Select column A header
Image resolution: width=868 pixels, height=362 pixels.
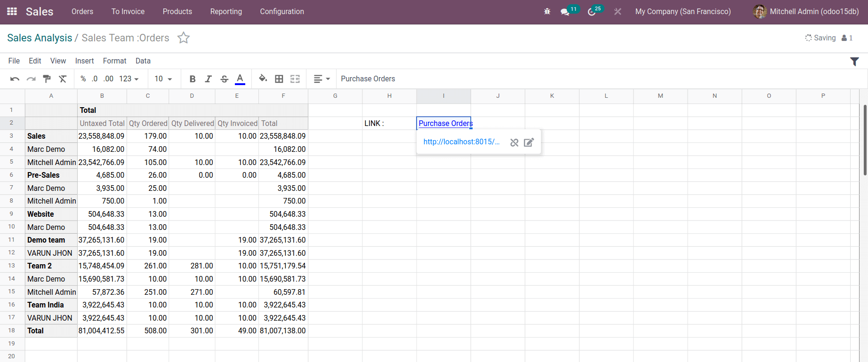[x=51, y=96]
